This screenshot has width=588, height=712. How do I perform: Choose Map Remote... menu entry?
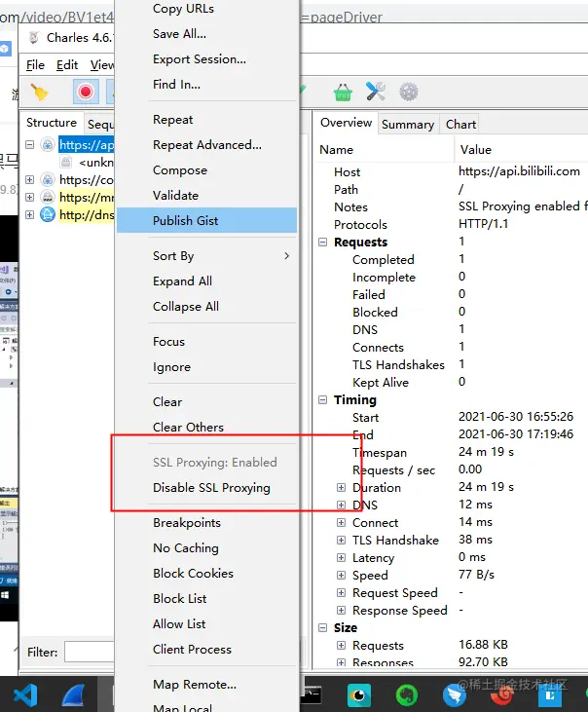click(207, 685)
